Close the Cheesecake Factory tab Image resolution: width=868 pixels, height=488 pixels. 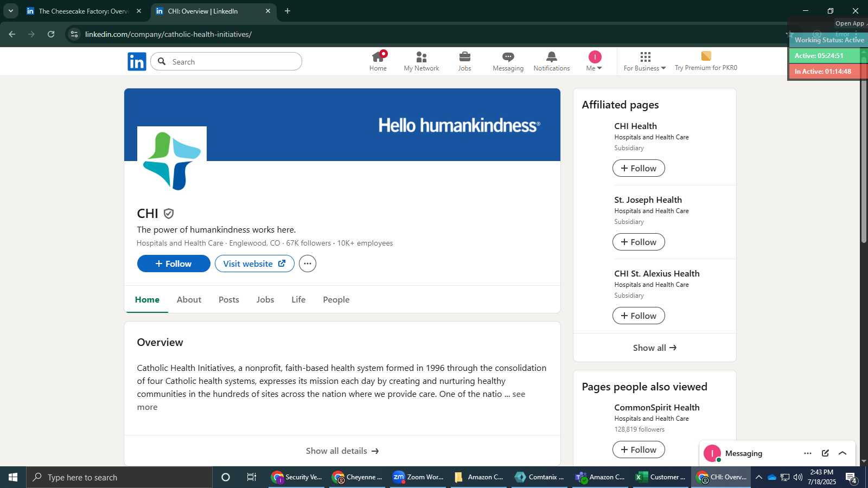coord(139,11)
